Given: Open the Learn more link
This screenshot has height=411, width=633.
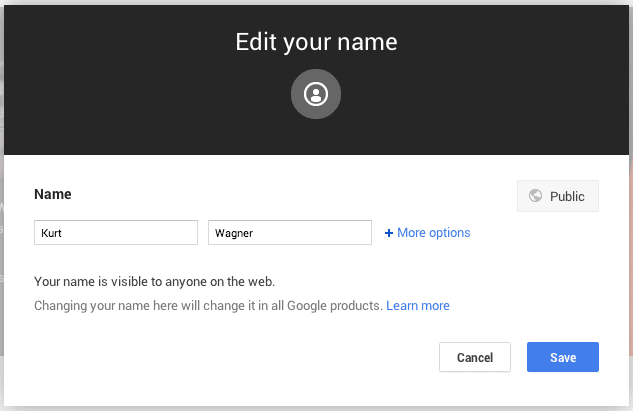Looking at the screenshot, I should click(418, 306).
